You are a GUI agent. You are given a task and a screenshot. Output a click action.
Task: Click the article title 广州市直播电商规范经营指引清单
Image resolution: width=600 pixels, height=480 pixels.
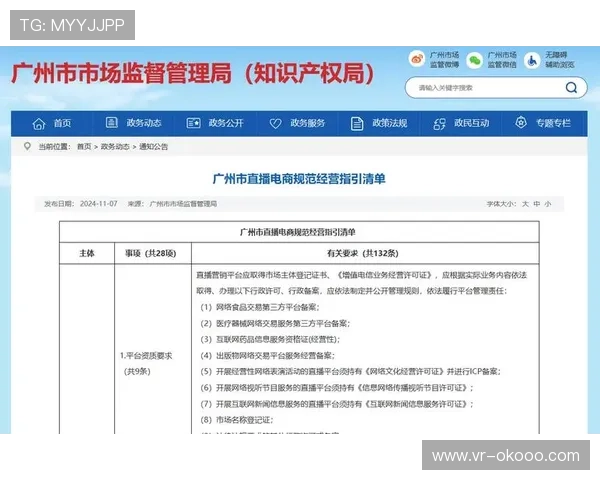[x=299, y=179]
